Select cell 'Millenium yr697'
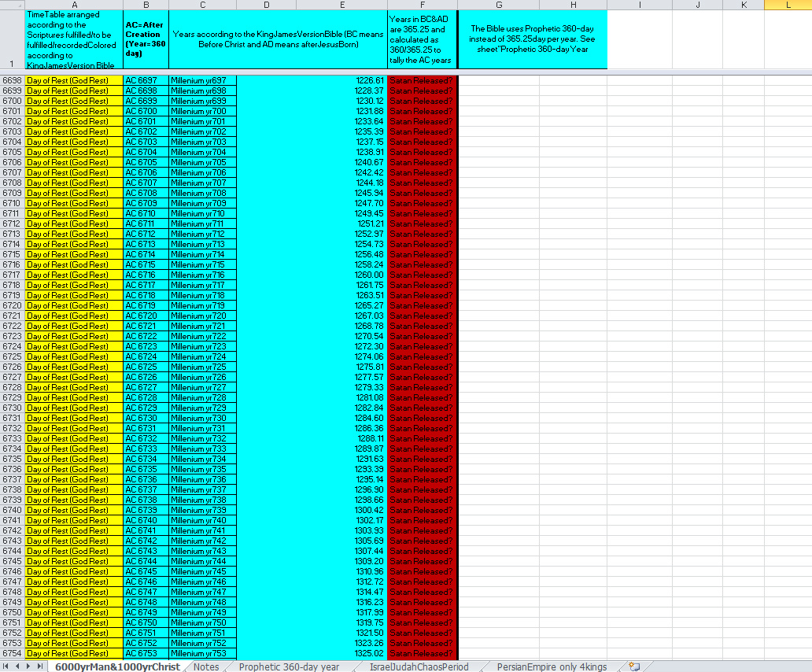This screenshot has width=812, height=672. [x=202, y=80]
